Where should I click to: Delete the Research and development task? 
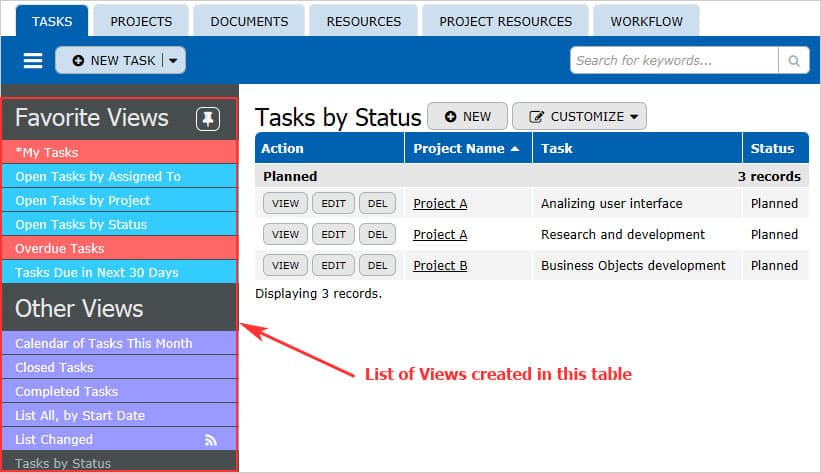coord(377,234)
